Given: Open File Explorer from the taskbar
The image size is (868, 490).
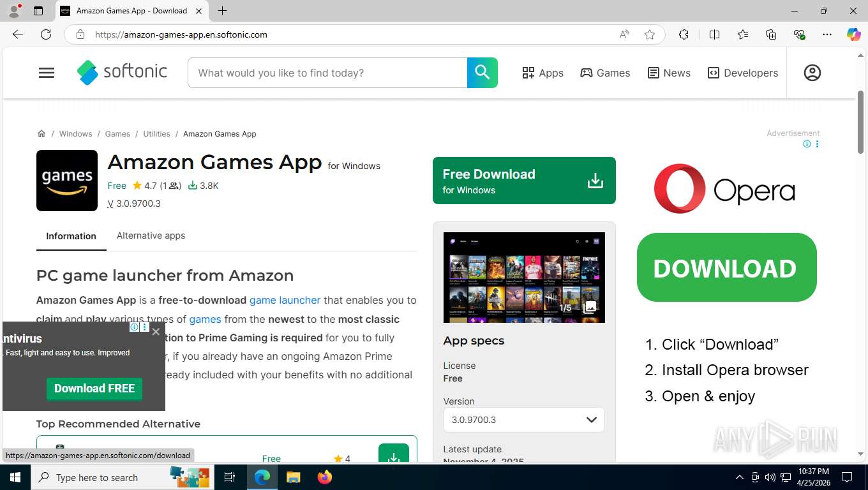Looking at the screenshot, I should pyautogui.click(x=293, y=477).
